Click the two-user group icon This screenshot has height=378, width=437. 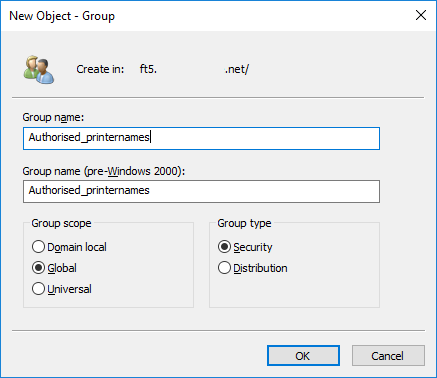point(39,69)
